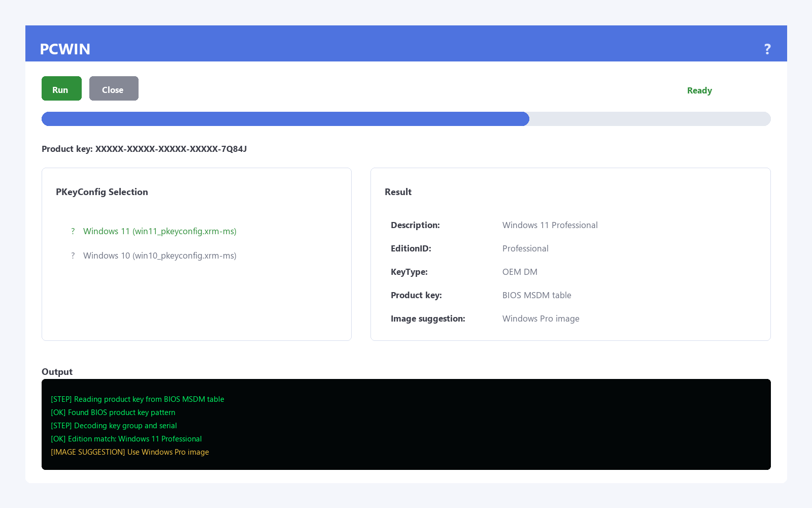Click the PCWIN application title
The height and width of the screenshot is (508, 812).
pyautogui.click(x=65, y=49)
